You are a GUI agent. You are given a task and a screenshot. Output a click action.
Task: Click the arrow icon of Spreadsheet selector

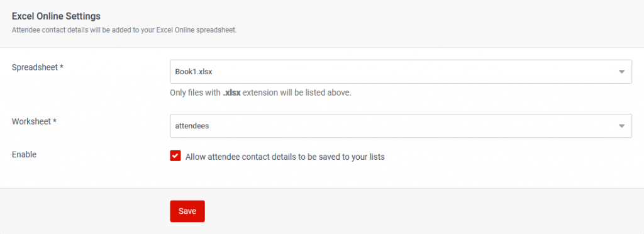[622, 72]
